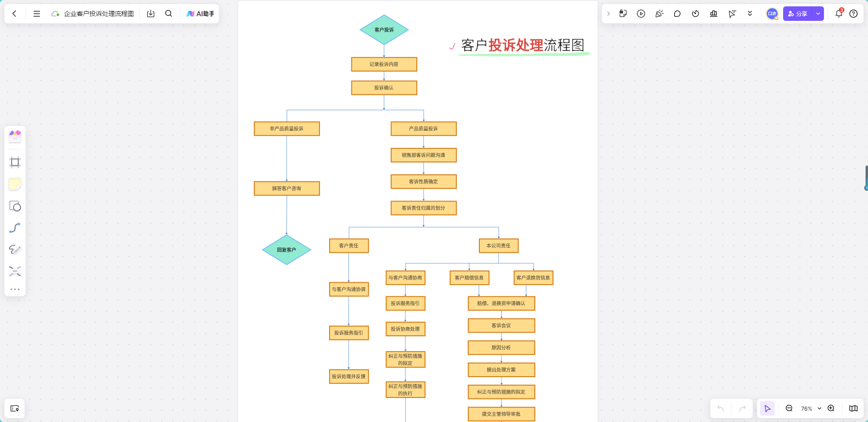Click the file title 企业客户投诉处理流程图
Image resolution: width=868 pixels, height=422 pixels.
[x=99, y=14]
